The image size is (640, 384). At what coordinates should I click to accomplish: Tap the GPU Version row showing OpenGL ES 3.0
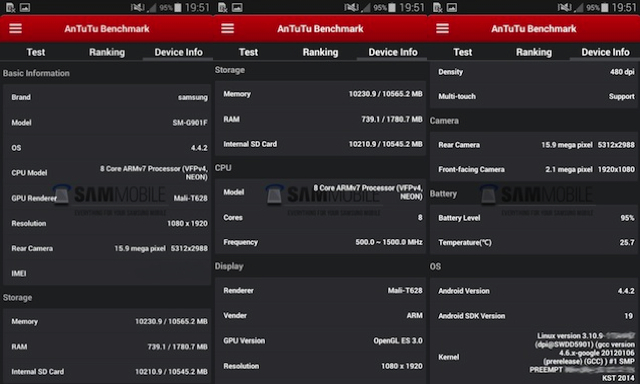(320, 341)
